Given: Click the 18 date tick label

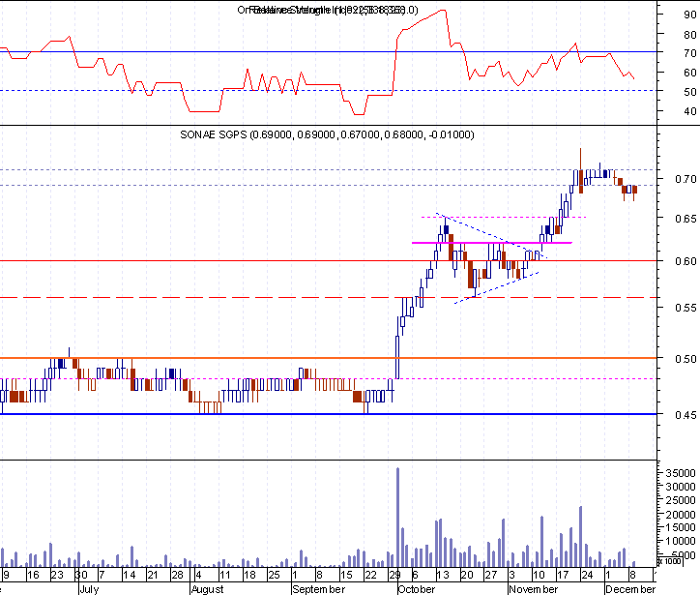Looking at the screenshot, I should 249,575.
